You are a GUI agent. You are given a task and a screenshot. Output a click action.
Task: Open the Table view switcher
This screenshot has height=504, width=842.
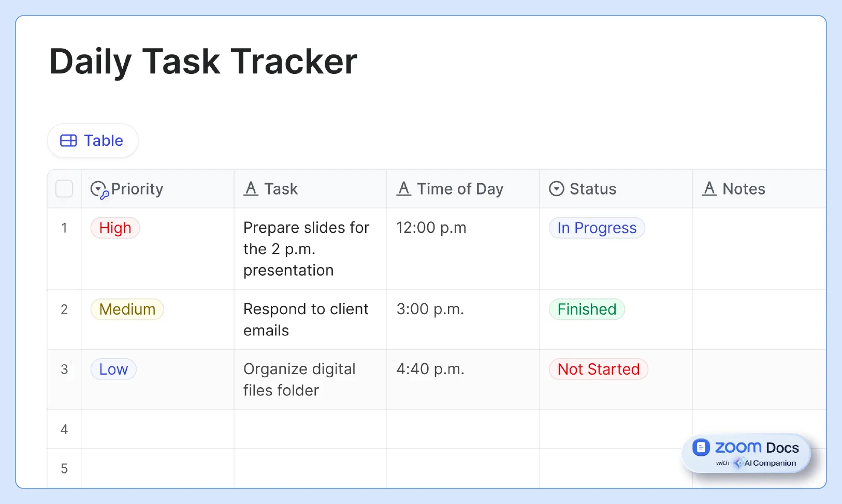[x=93, y=140]
